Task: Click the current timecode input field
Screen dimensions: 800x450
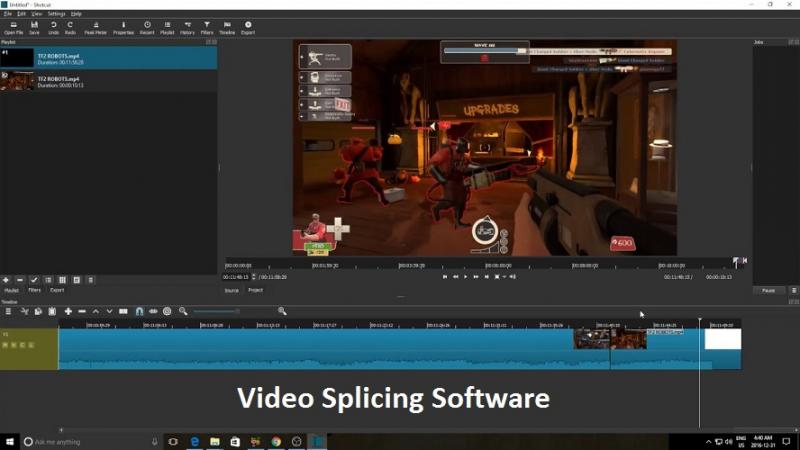Action: click(x=236, y=277)
